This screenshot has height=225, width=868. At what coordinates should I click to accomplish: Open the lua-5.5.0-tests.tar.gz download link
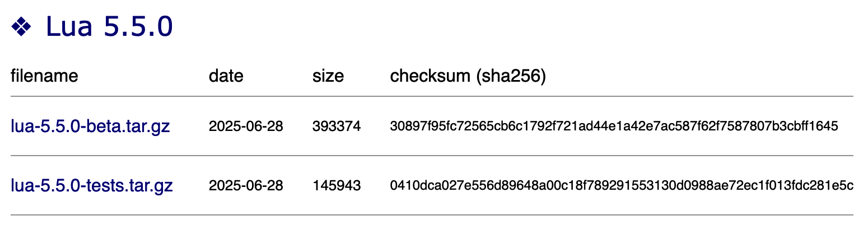tap(92, 185)
